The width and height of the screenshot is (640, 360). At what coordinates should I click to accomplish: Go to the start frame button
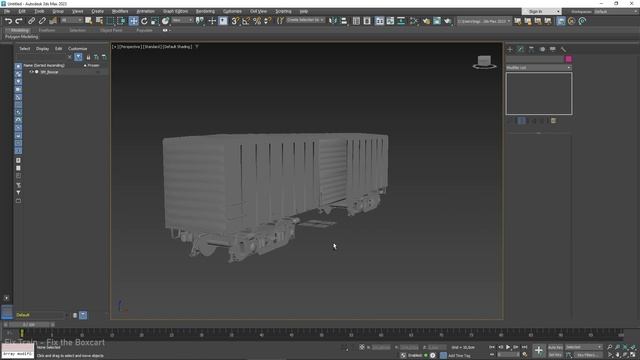pyautogui.click(x=492, y=347)
